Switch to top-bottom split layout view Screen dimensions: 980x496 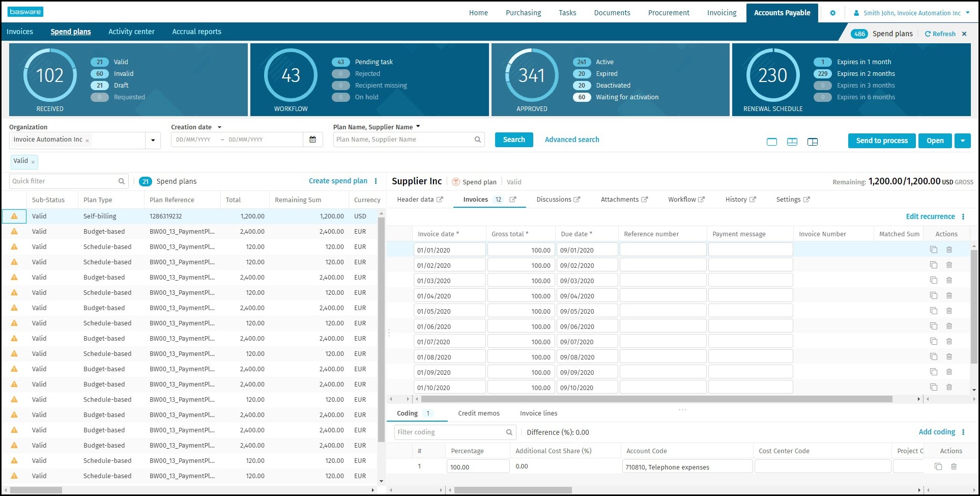coord(792,142)
